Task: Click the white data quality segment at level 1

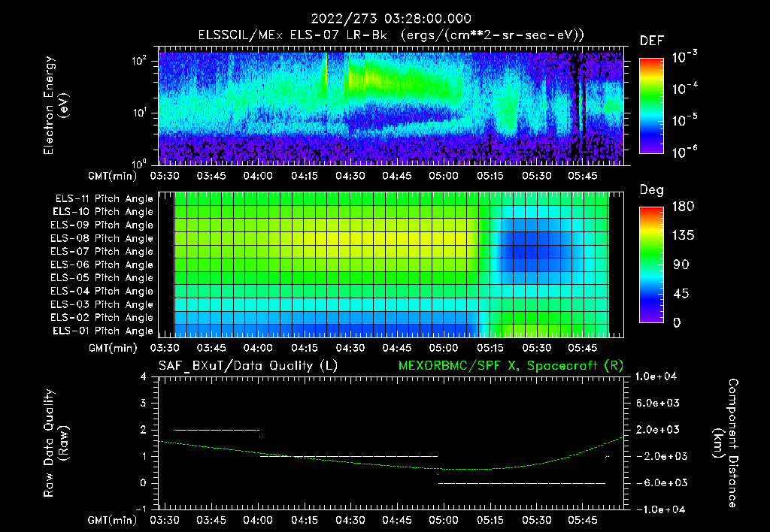Action: (x=349, y=456)
